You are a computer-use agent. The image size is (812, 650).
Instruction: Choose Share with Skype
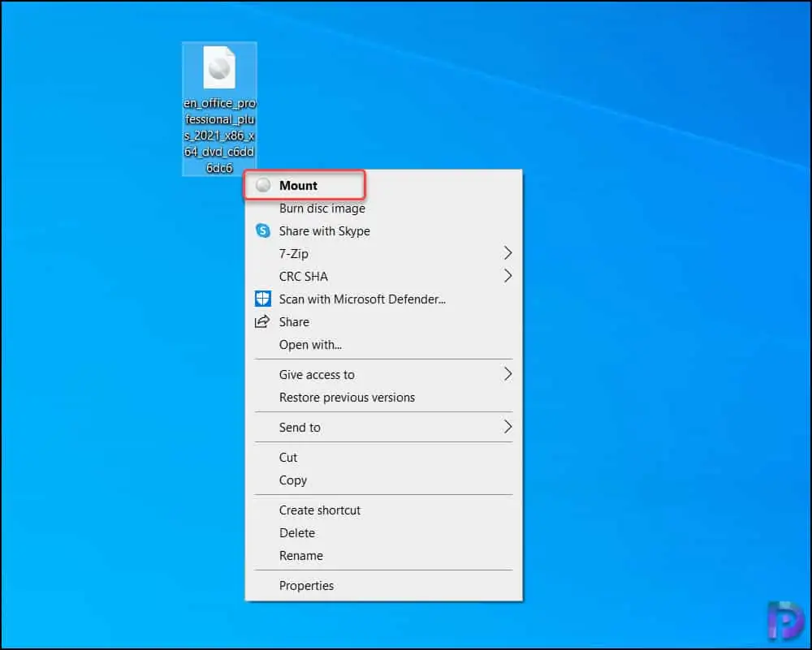tap(383, 230)
